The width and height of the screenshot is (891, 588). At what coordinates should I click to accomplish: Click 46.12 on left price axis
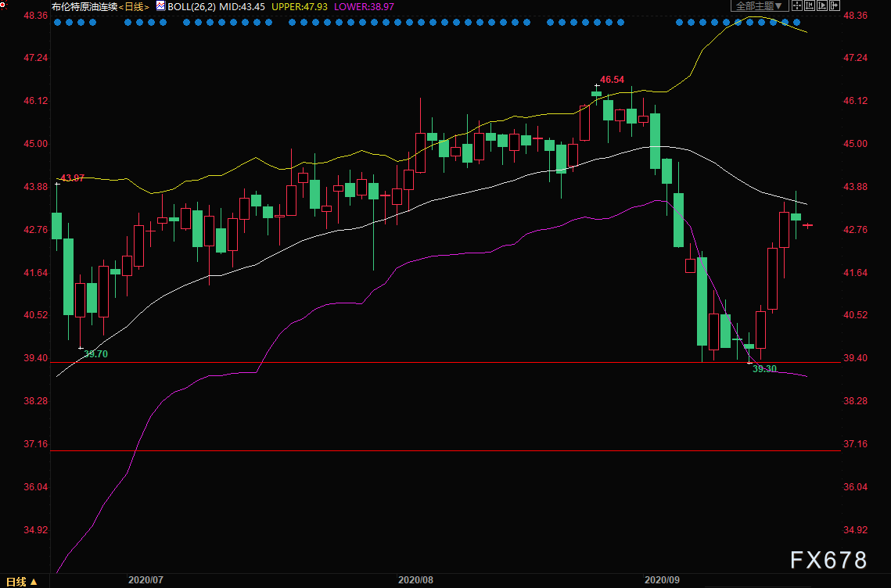coord(36,101)
